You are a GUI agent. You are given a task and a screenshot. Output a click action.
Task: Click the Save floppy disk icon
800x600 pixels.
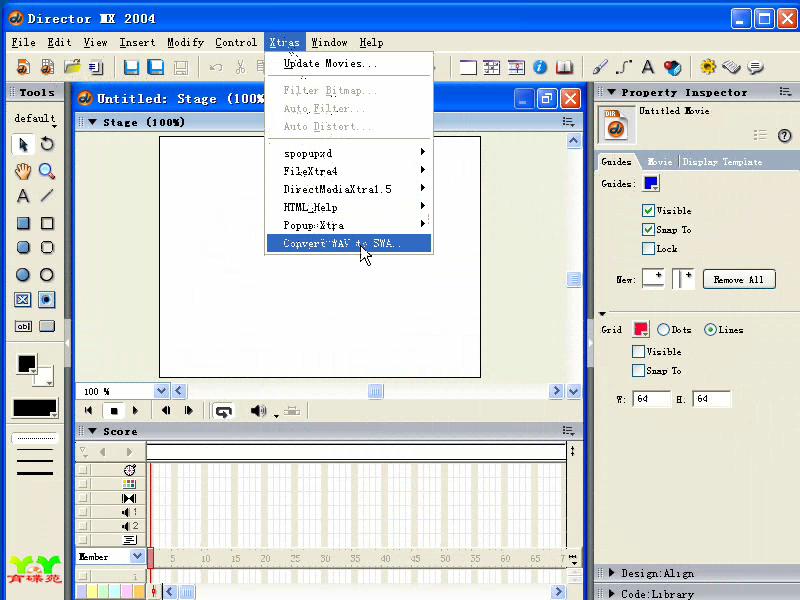pyautogui.click(x=131, y=67)
